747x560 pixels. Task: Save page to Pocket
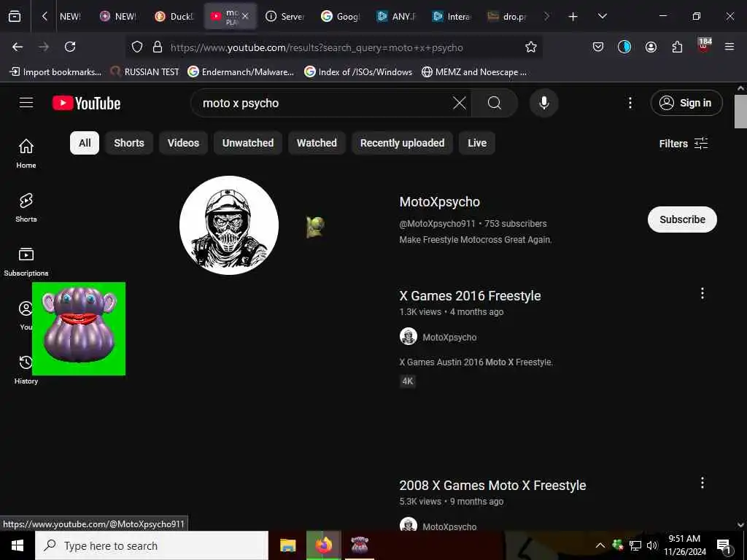coord(598,47)
